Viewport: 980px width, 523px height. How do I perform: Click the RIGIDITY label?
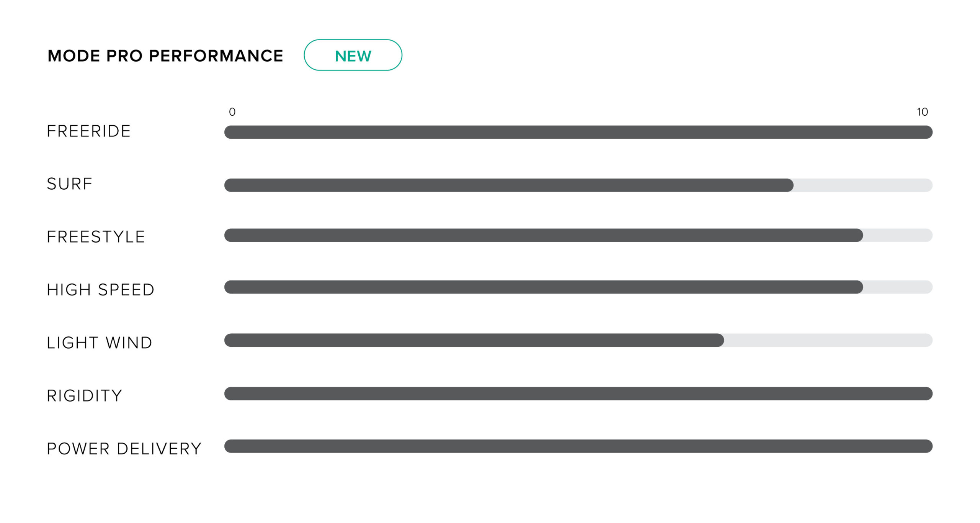[85, 395]
